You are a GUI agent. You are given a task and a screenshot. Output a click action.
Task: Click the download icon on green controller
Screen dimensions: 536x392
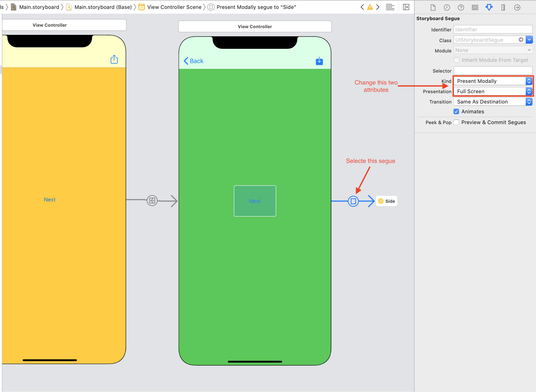pyautogui.click(x=319, y=61)
